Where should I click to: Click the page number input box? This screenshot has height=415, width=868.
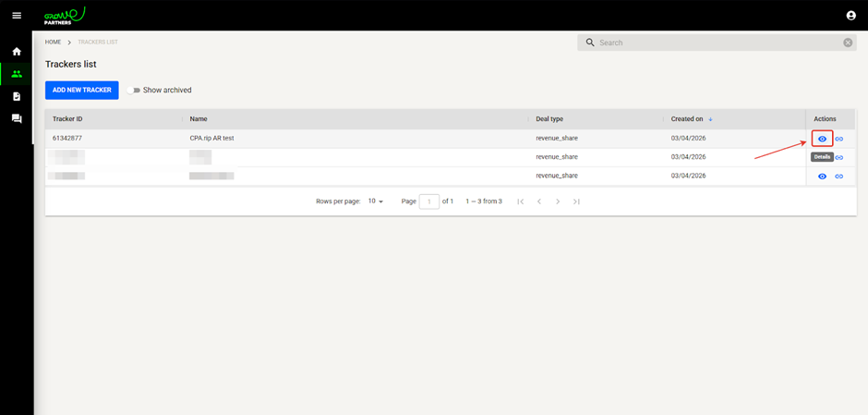click(x=428, y=201)
